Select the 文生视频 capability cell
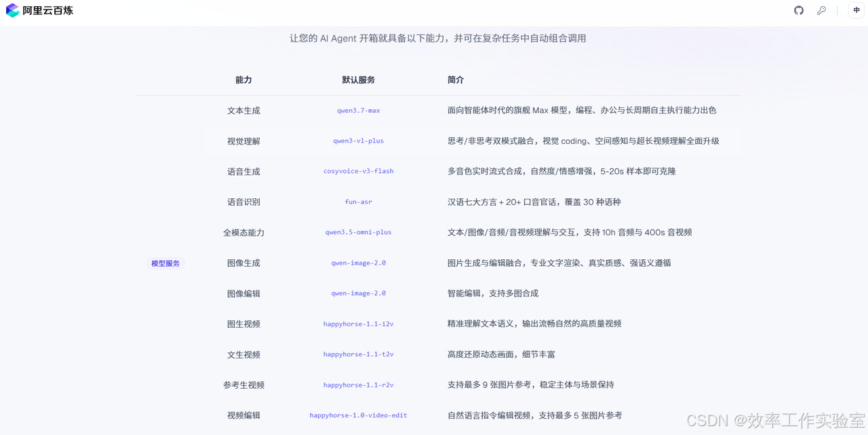Screen dimensions: 868x435 [243, 355]
